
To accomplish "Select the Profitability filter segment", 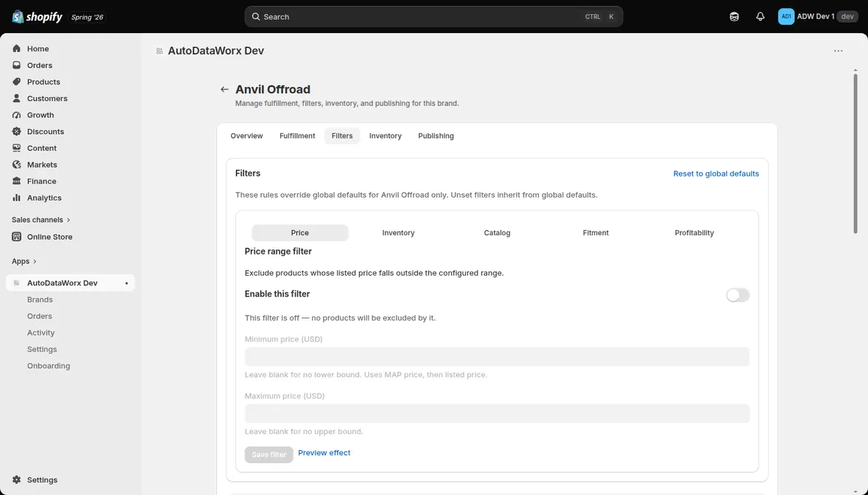I will (x=694, y=232).
